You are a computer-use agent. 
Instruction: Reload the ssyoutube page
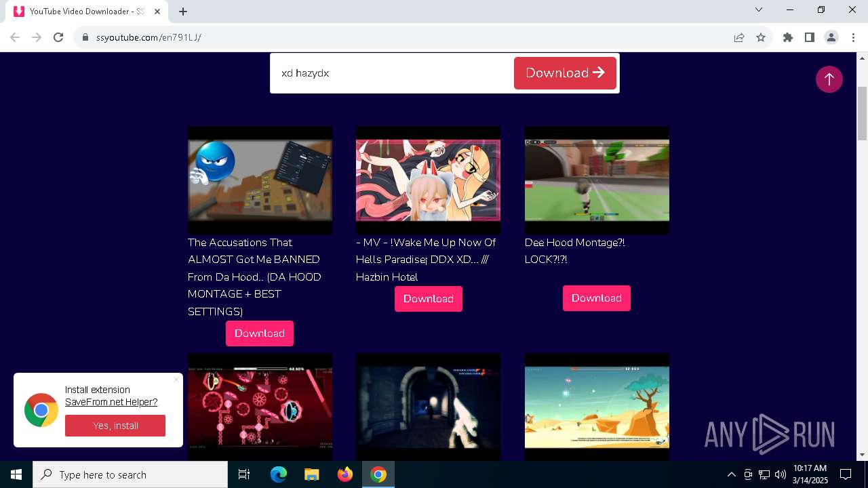point(58,37)
